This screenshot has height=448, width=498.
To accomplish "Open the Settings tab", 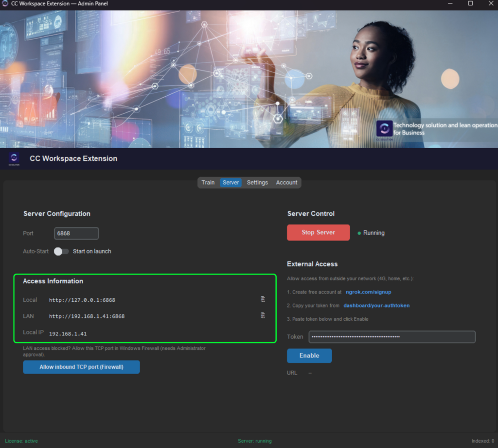I will coord(257,183).
